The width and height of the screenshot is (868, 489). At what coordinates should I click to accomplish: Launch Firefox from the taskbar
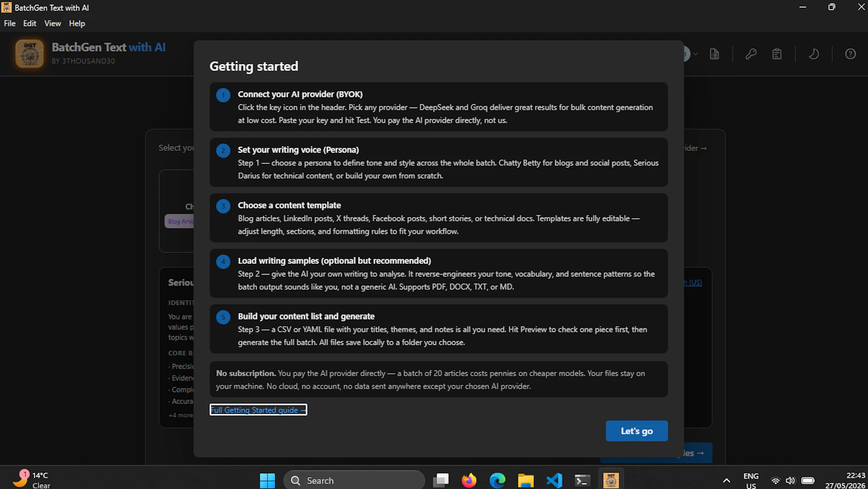point(469,480)
